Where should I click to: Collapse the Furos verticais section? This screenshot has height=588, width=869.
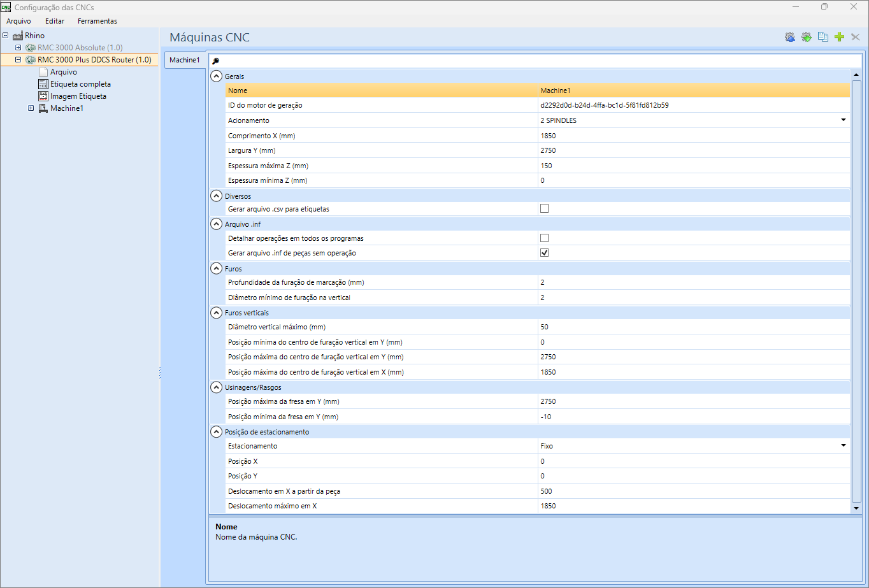point(216,313)
